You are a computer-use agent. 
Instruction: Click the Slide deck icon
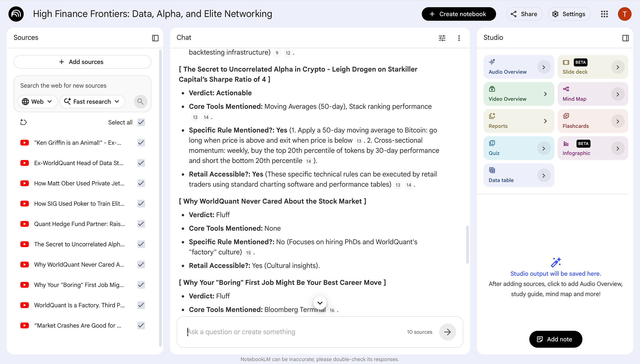[x=566, y=62]
